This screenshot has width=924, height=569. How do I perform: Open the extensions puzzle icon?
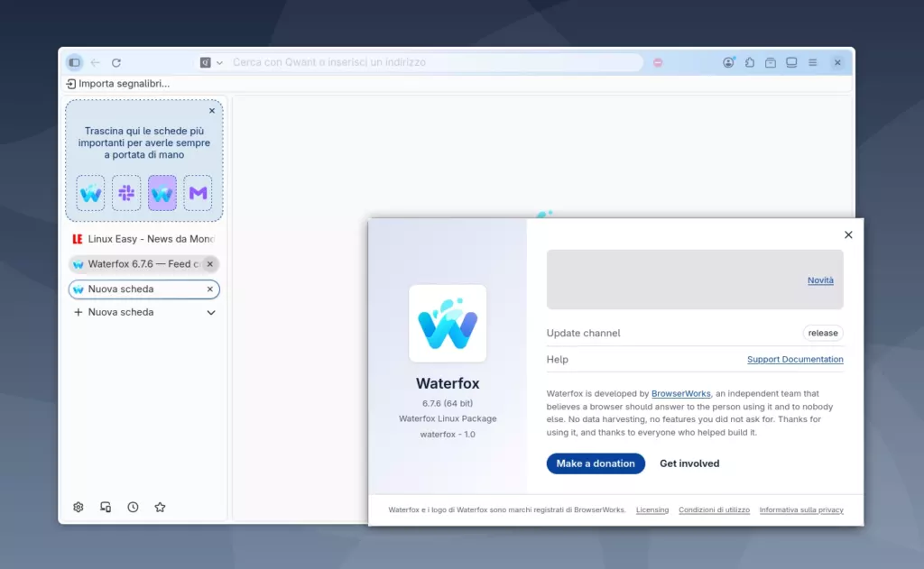[750, 62]
